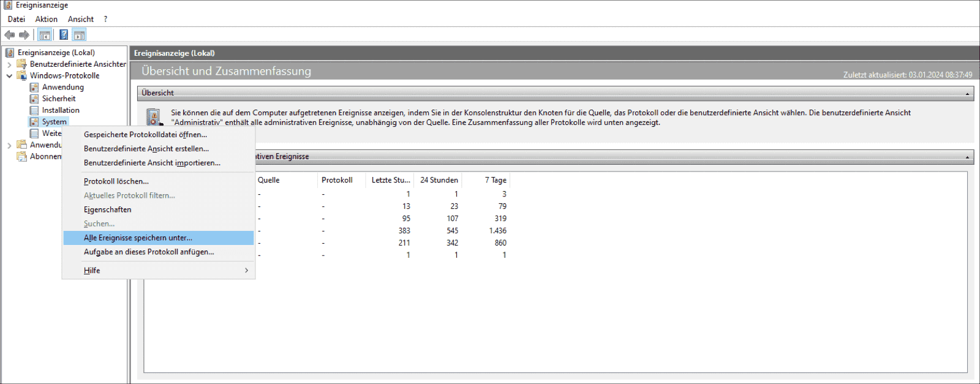980x384 pixels.
Task: Click the overview info icon beside description
Action: (153, 118)
